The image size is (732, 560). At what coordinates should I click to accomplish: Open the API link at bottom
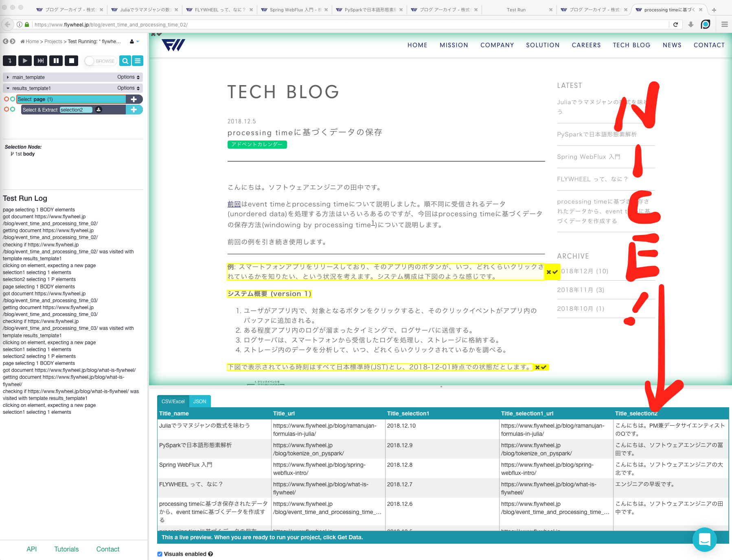pyautogui.click(x=32, y=549)
